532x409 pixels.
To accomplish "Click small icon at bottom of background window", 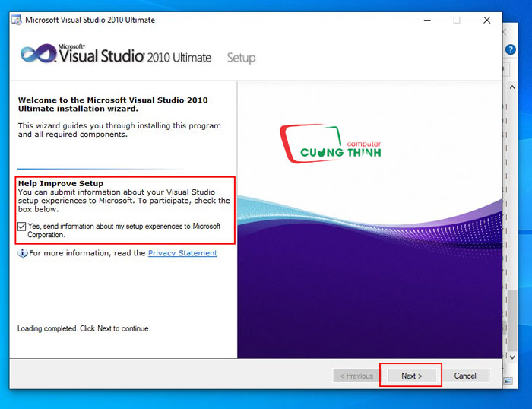I will (x=508, y=381).
